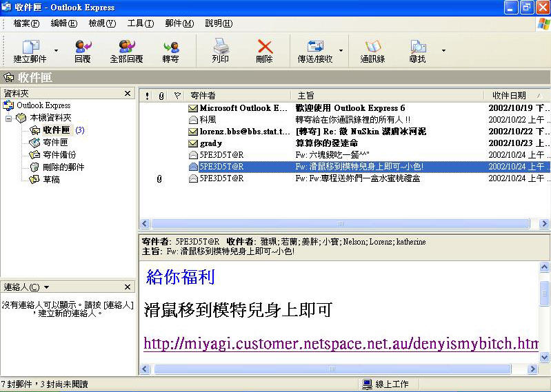The image size is (551, 392).
Task: Click the unread envelope icon of grady message
Action: 193,143
